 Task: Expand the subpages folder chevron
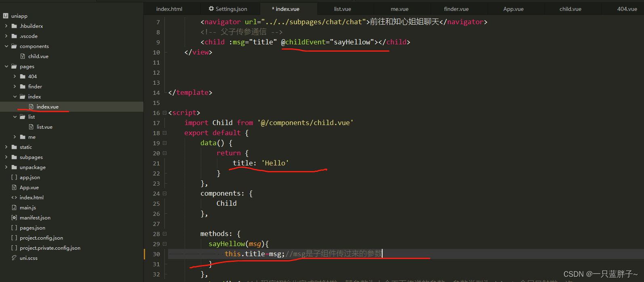coord(6,157)
